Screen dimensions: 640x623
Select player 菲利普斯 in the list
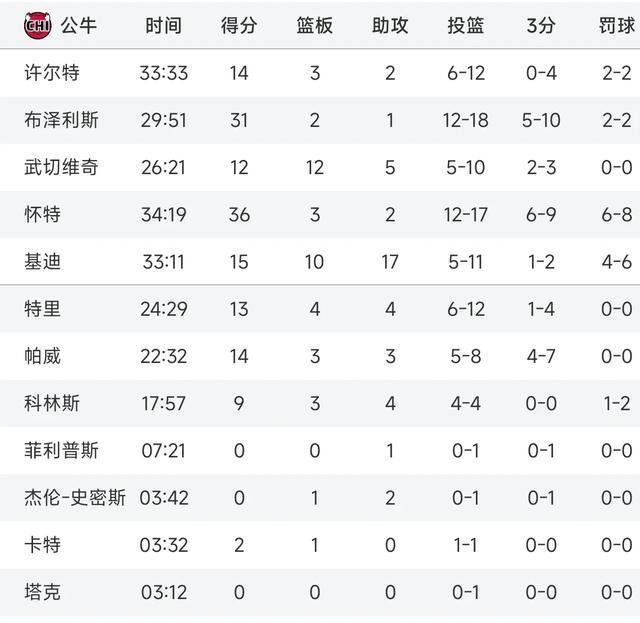61,451
